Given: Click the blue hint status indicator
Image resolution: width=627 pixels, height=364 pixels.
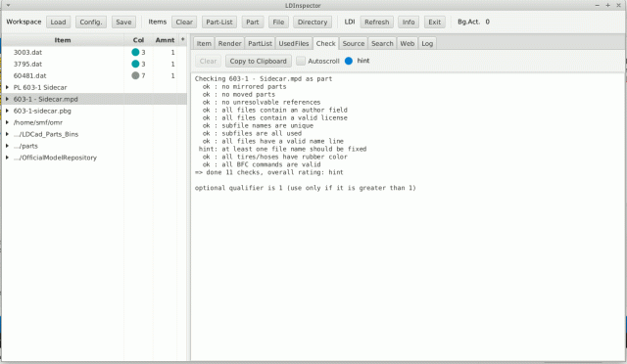Looking at the screenshot, I should click(x=349, y=61).
